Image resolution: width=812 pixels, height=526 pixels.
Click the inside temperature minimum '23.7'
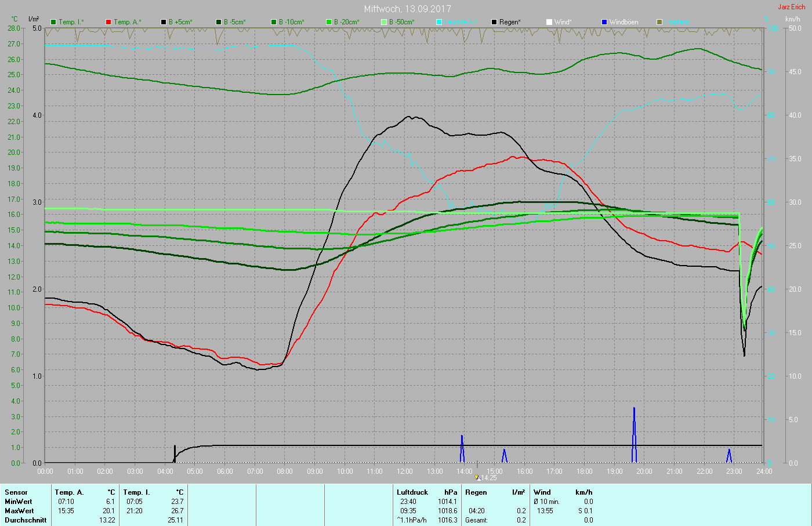177,502
